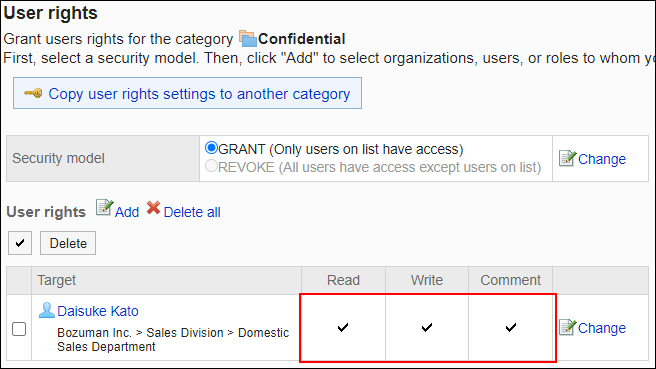Open the Daisuke Kato user link
Screen dimensions: 656x369
(97, 311)
